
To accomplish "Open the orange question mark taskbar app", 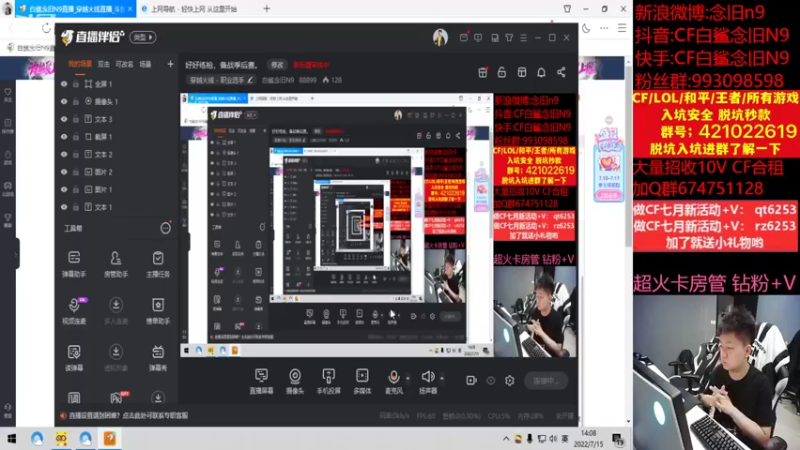I will (110, 439).
